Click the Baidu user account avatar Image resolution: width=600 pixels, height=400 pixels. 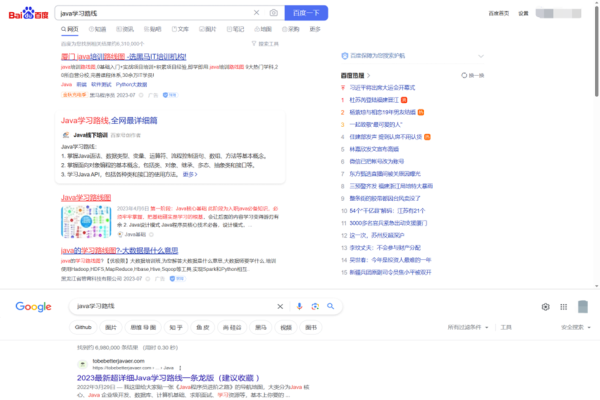click(x=558, y=13)
